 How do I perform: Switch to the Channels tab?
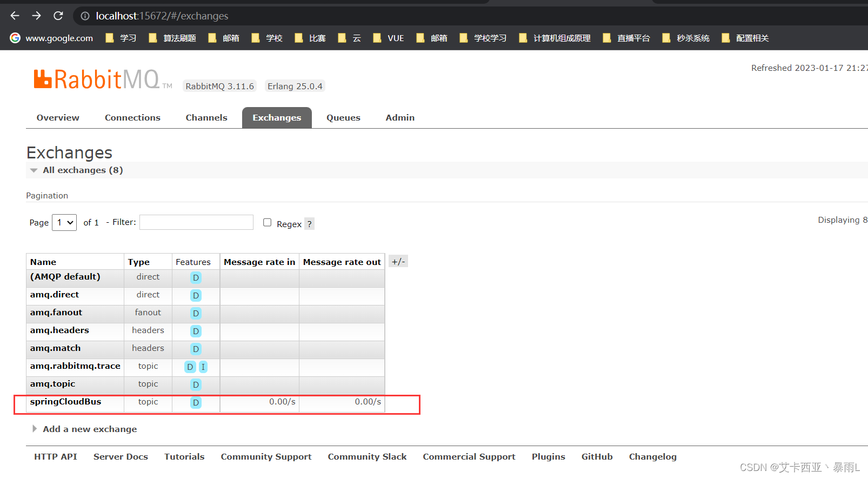[206, 117]
